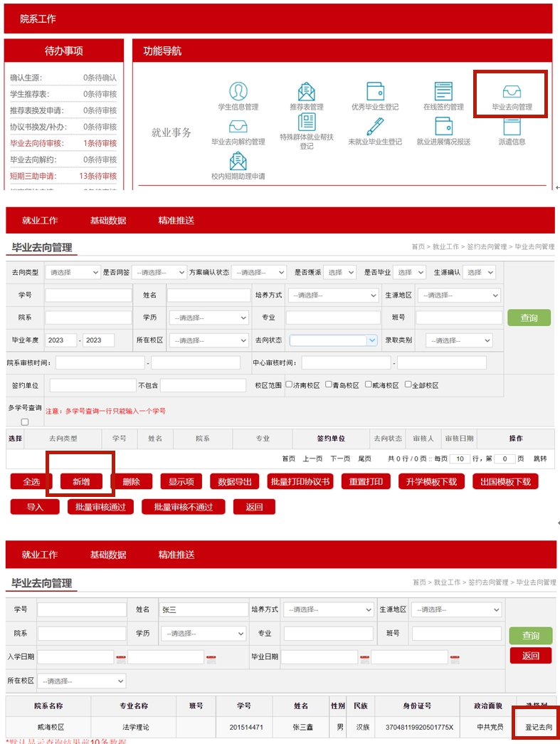
Task: Open the 学生信息管理 icon
Action: click(x=238, y=90)
